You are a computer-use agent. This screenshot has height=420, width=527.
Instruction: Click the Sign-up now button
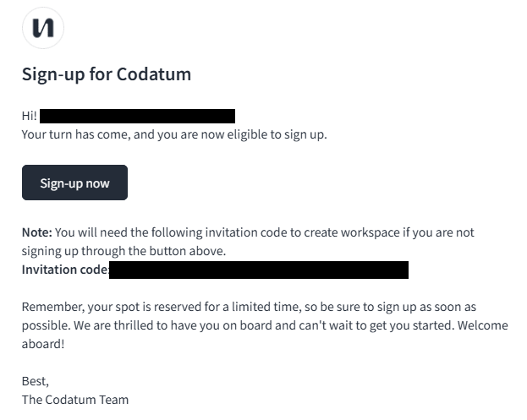(x=74, y=183)
